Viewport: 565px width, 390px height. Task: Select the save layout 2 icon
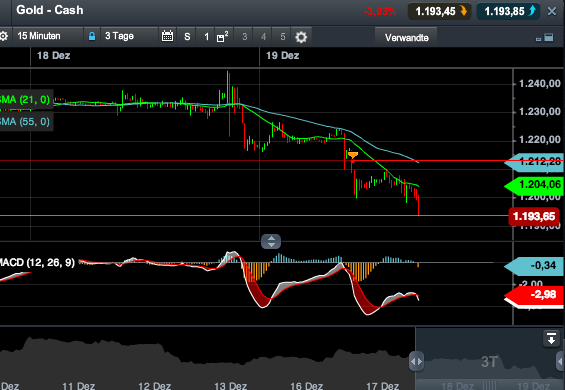222,36
